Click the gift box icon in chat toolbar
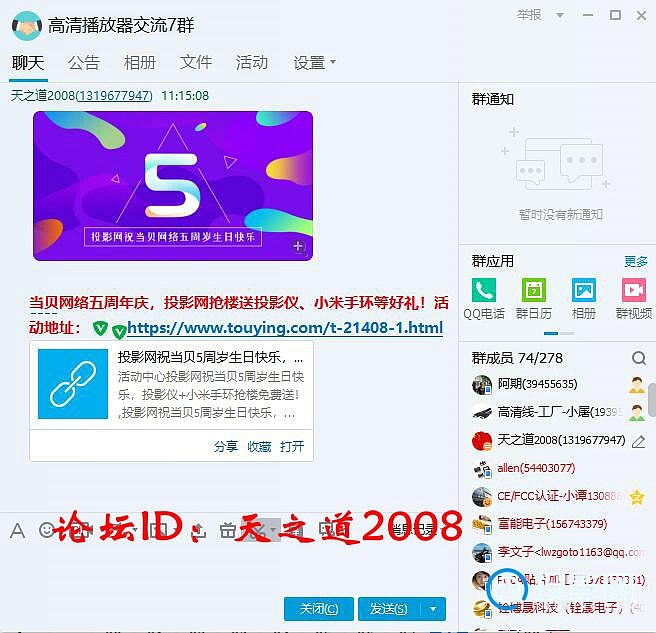Image resolution: width=656 pixels, height=633 pixels. pos(228,530)
